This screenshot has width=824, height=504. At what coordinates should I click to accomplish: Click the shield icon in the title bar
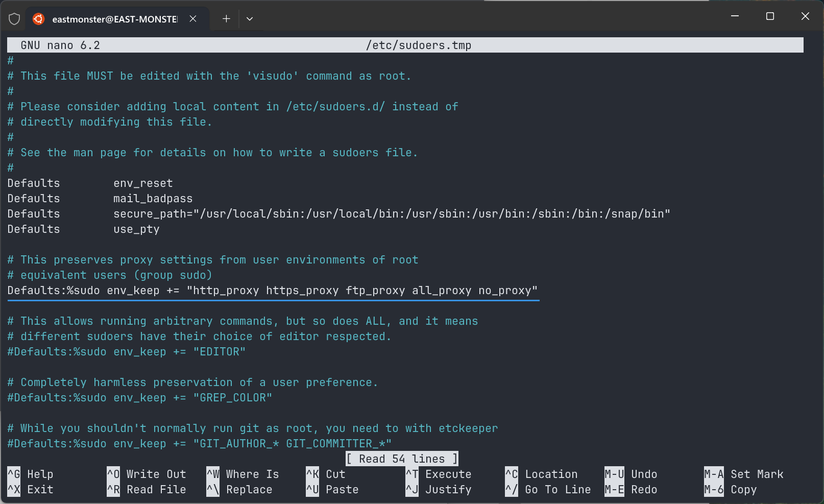click(14, 19)
